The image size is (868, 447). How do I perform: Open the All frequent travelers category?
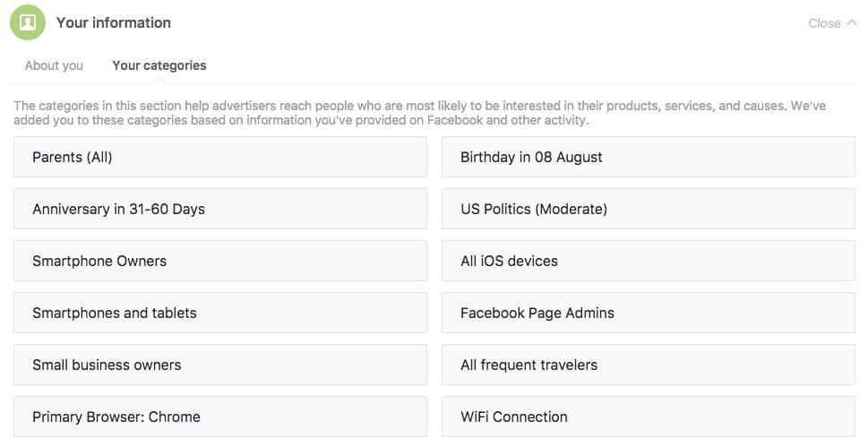pos(649,365)
